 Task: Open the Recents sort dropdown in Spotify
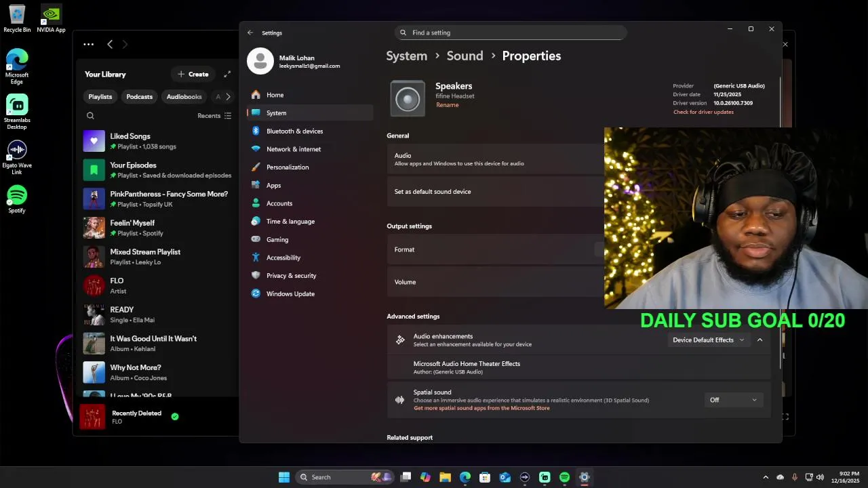214,116
